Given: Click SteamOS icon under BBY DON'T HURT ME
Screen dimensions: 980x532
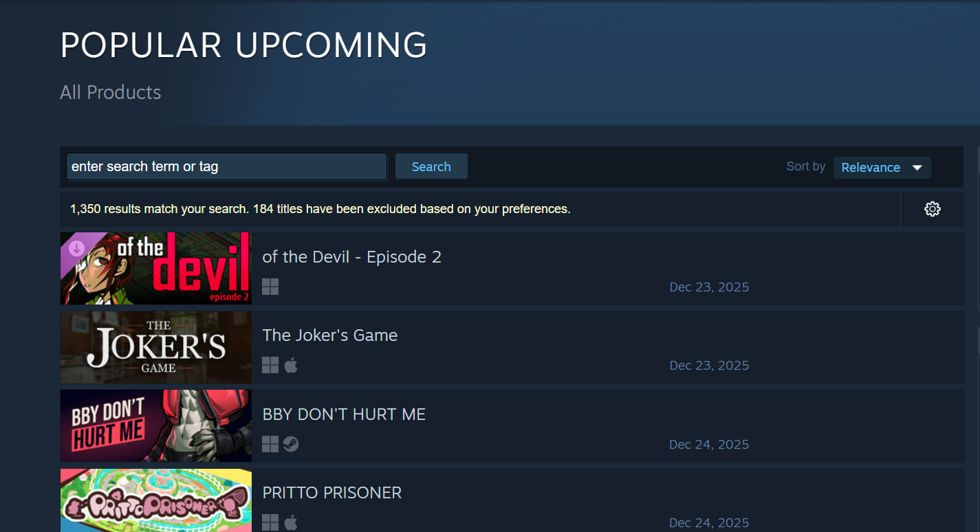Looking at the screenshot, I should [291, 445].
